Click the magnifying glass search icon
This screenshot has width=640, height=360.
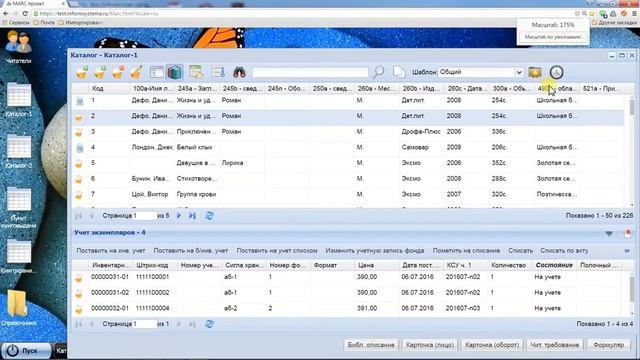pos(379,72)
